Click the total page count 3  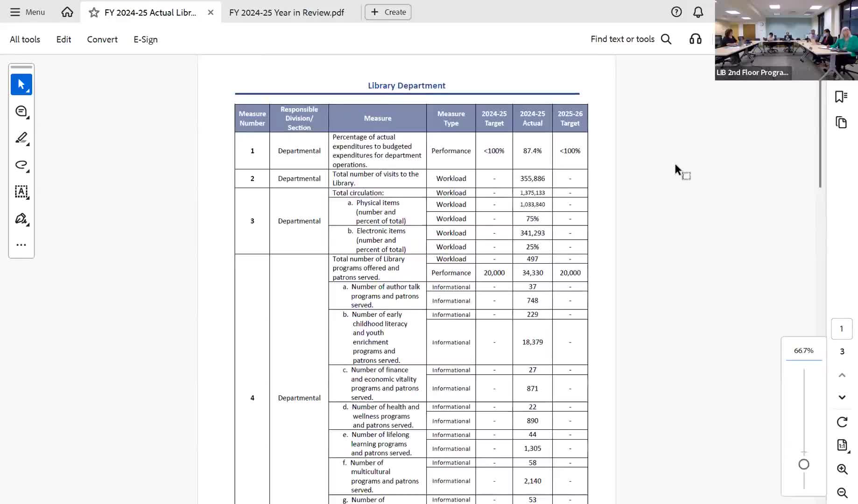coord(842,351)
